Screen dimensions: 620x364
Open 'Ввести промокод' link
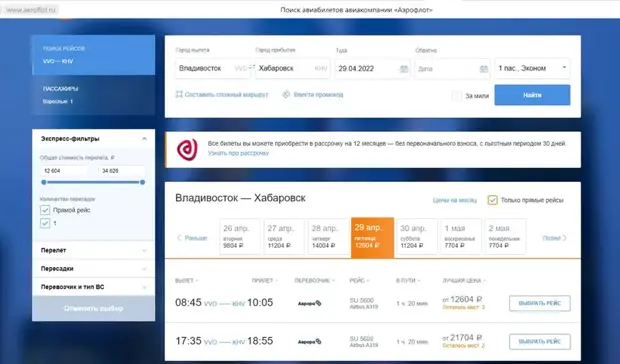click(x=318, y=95)
